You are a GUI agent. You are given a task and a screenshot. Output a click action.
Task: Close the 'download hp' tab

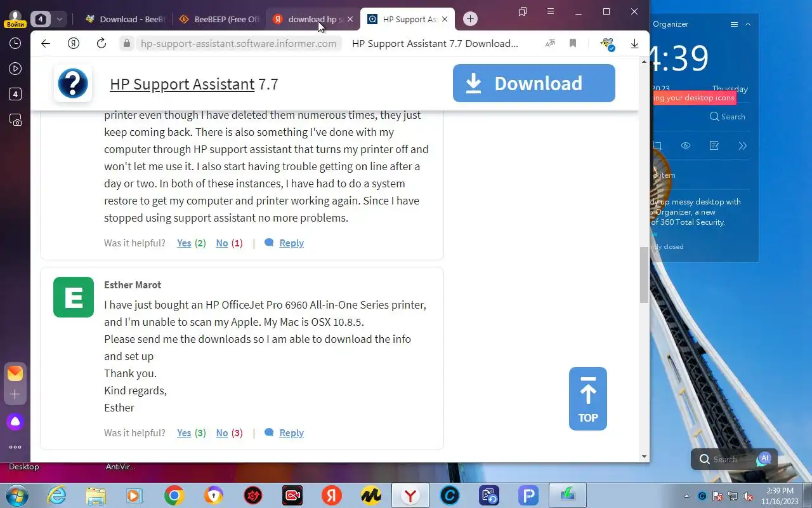point(350,19)
